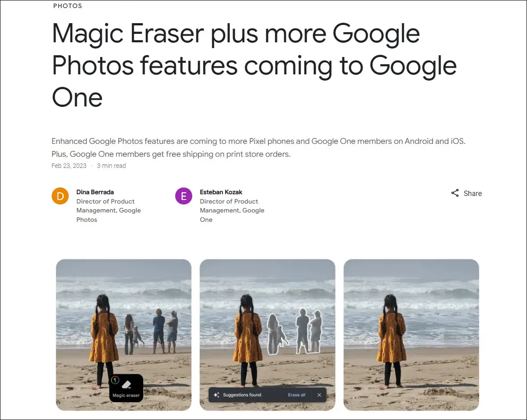Click the Suggestions found text
Image resolution: width=527 pixels, height=420 pixels.
[x=242, y=395]
